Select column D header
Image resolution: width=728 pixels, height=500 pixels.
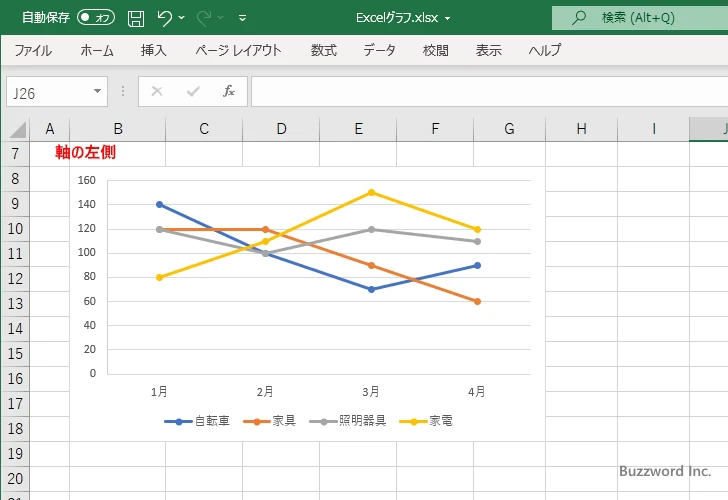281,129
